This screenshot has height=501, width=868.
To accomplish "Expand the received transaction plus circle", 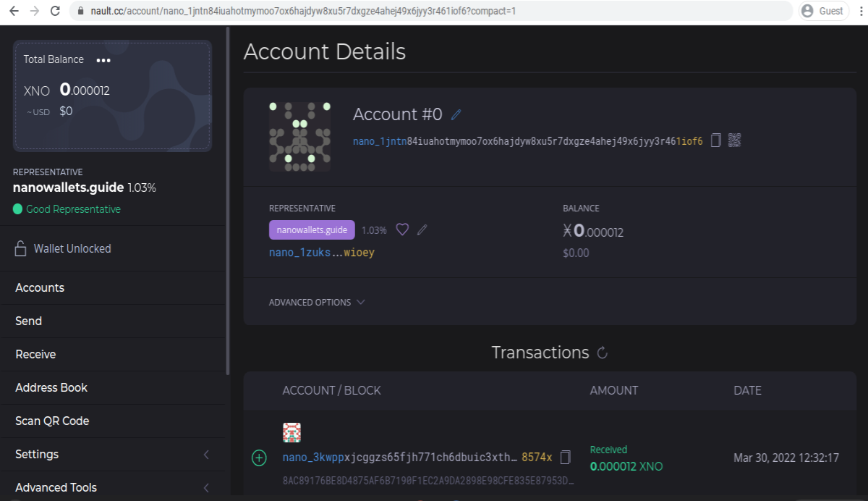I will pos(259,458).
